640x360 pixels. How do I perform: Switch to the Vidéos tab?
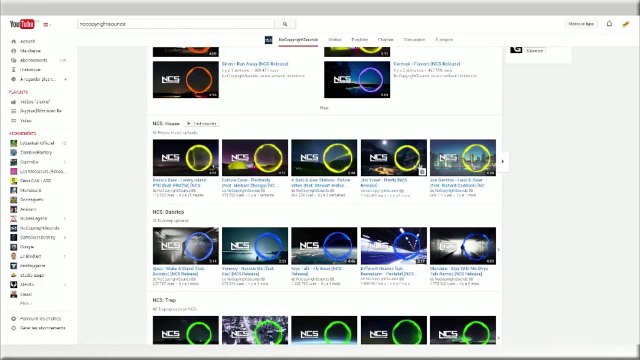(335, 40)
